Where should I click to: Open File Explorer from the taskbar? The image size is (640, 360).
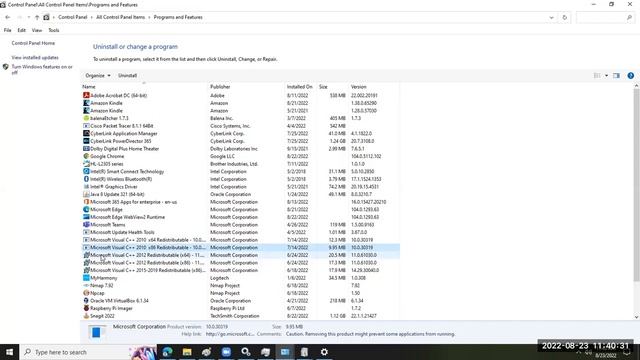[187, 352]
